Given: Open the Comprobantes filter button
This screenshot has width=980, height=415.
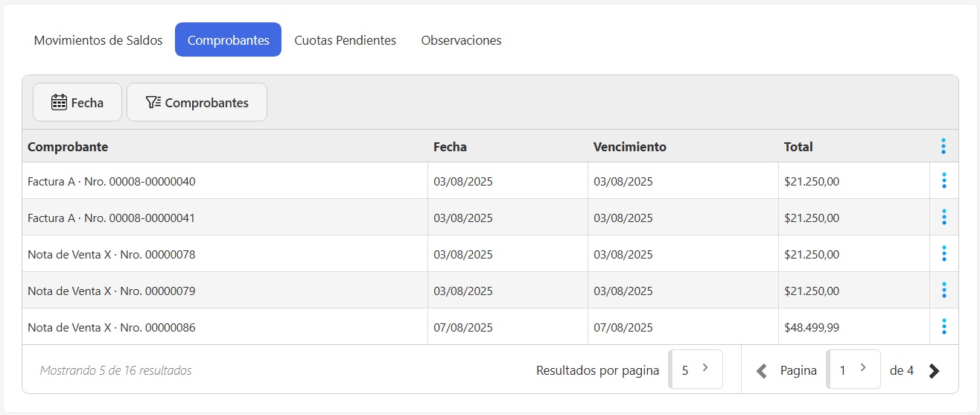Looking at the screenshot, I should (197, 103).
